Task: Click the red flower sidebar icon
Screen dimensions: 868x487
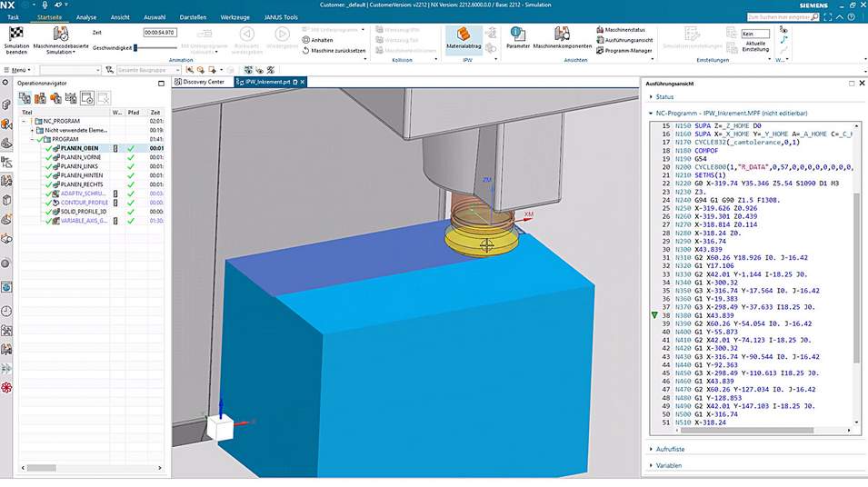Action: pyautogui.click(x=6, y=387)
